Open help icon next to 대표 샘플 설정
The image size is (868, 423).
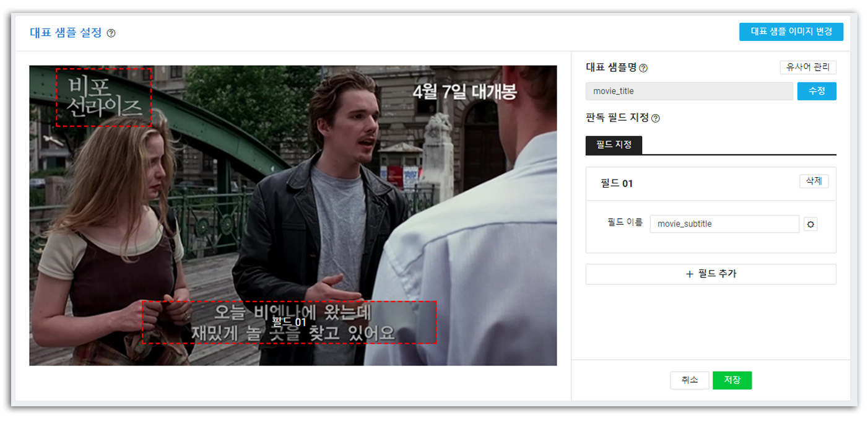[x=111, y=33]
